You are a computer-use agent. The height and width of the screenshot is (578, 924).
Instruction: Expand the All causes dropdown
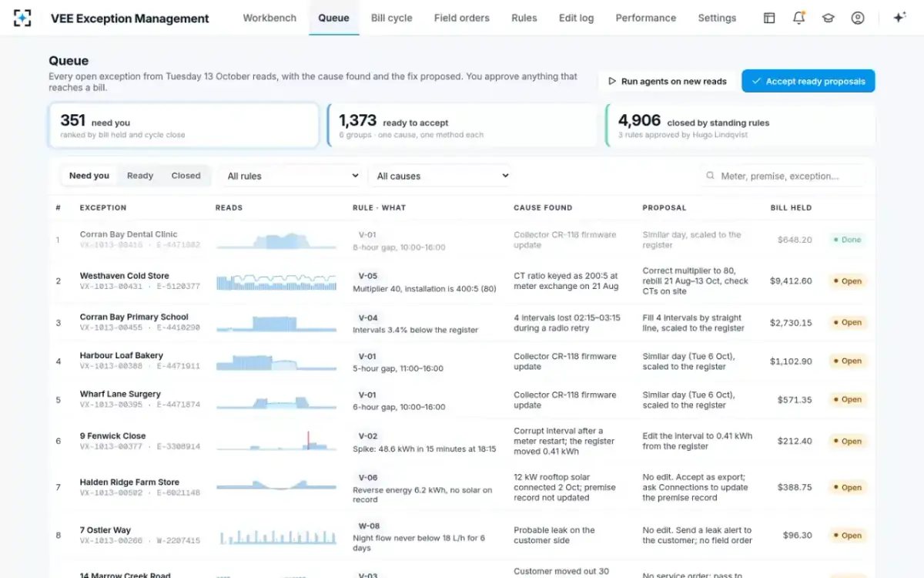click(440, 176)
